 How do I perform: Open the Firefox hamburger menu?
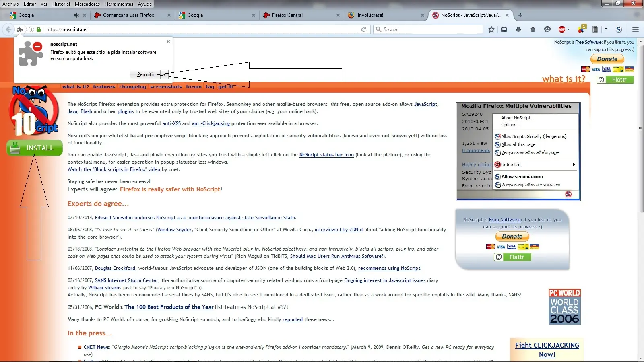[x=636, y=29]
